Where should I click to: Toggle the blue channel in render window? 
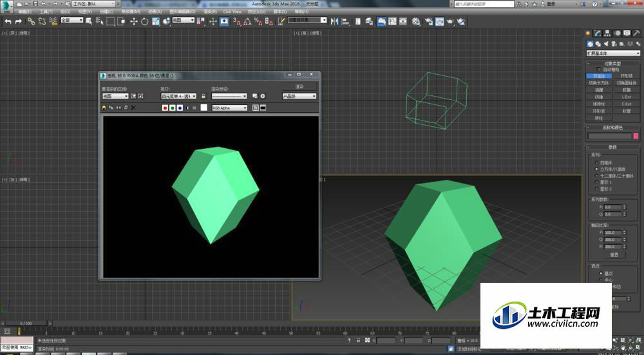click(180, 108)
